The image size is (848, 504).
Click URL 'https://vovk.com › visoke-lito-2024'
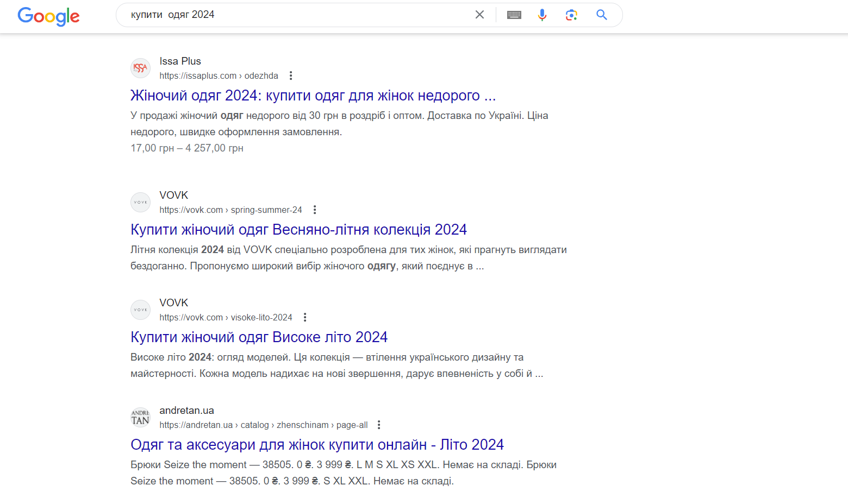[x=226, y=318]
